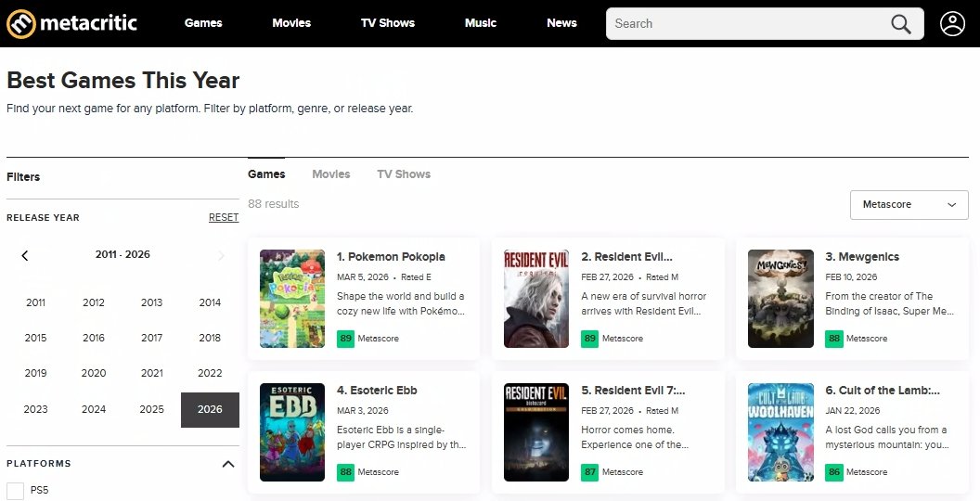
Task: Click the 'MAR 5, 2026' release date text
Action: click(363, 276)
